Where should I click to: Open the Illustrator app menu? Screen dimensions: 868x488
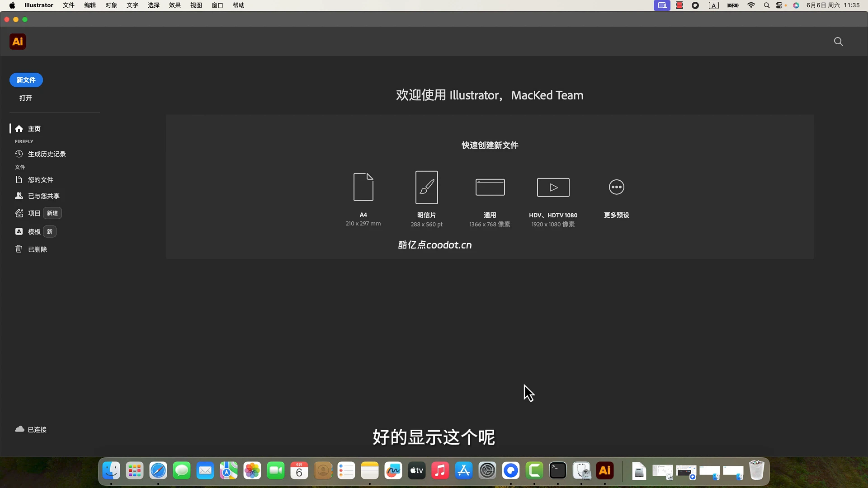[39, 5]
